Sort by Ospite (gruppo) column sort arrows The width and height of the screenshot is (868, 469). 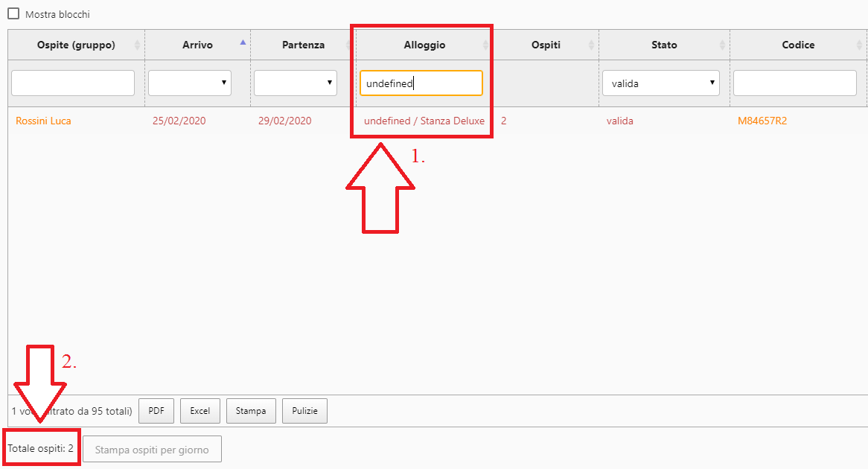(x=137, y=45)
